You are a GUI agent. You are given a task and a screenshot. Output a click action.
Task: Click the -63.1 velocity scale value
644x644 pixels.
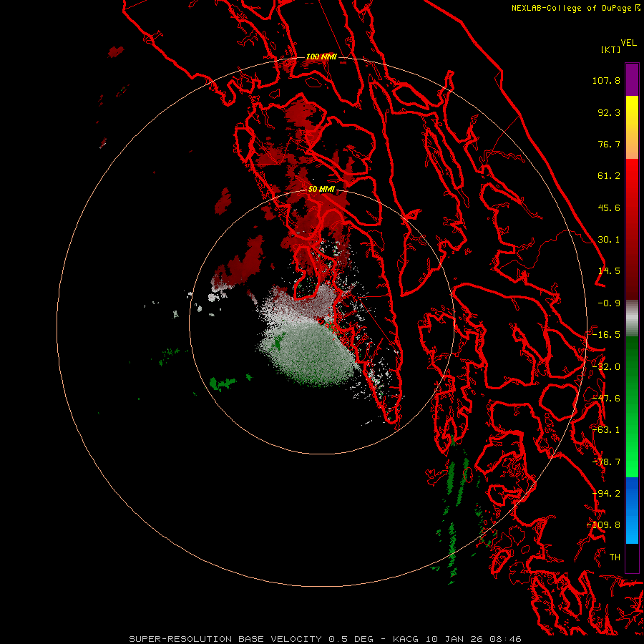[606, 430]
